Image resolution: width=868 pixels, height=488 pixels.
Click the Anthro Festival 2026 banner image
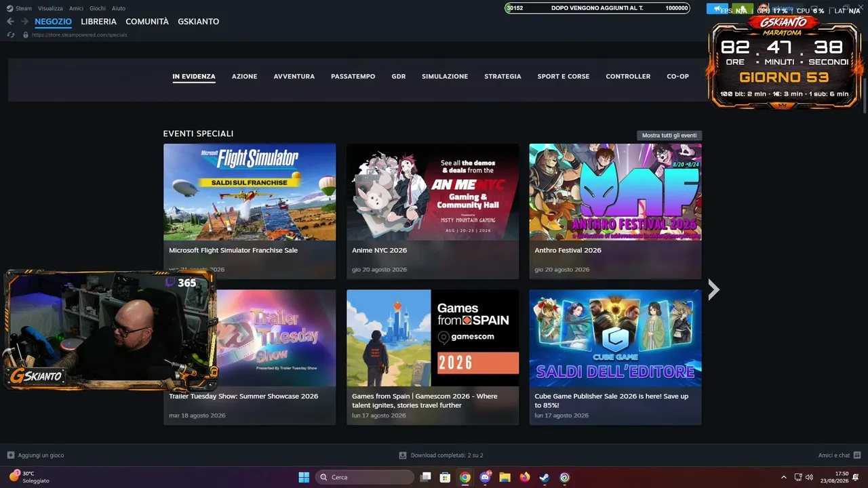616,192
